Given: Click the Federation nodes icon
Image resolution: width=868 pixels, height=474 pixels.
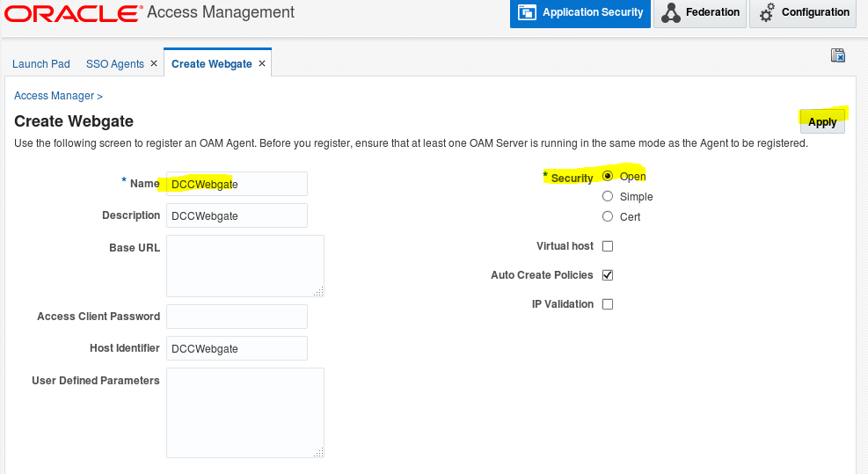Looking at the screenshot, I should (670, 12).
